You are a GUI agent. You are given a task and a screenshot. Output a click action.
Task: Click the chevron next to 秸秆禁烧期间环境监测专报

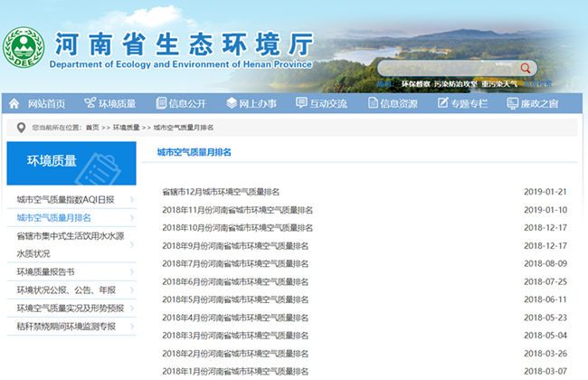pyautogui.click(x=132, y=327)
